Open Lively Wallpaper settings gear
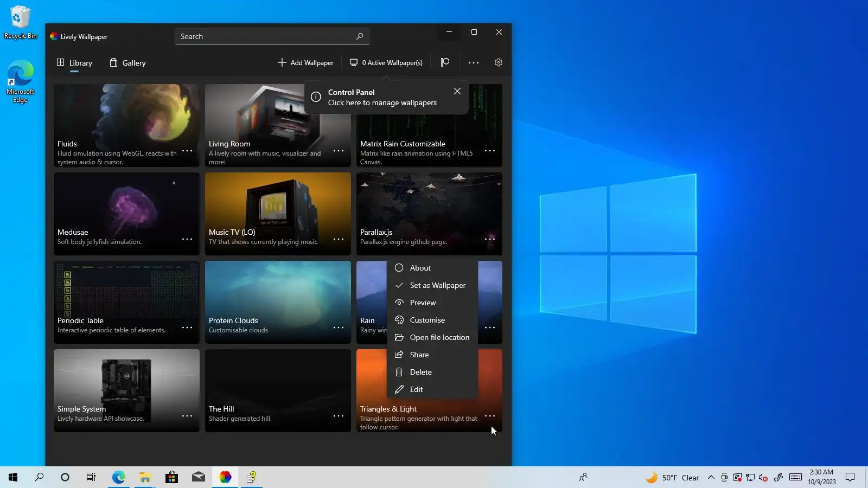 pos(499,63)
